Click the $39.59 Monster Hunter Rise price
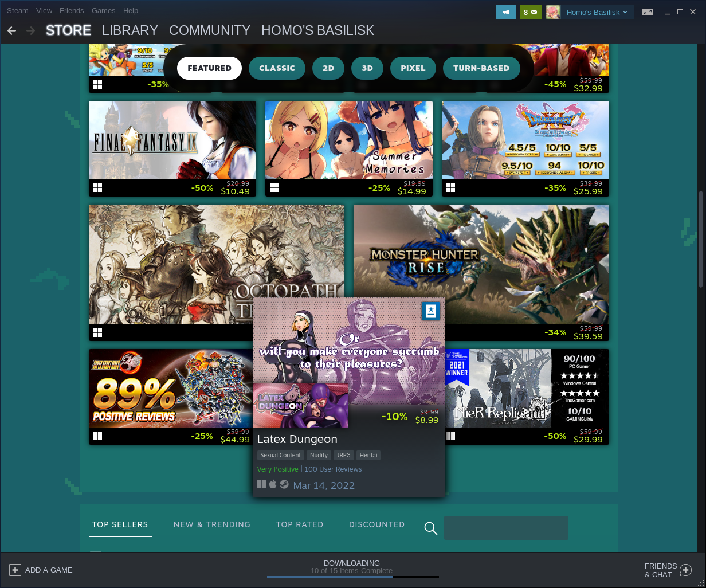The width and height of the screenshot is (706, 588). [x=587, y=336]
